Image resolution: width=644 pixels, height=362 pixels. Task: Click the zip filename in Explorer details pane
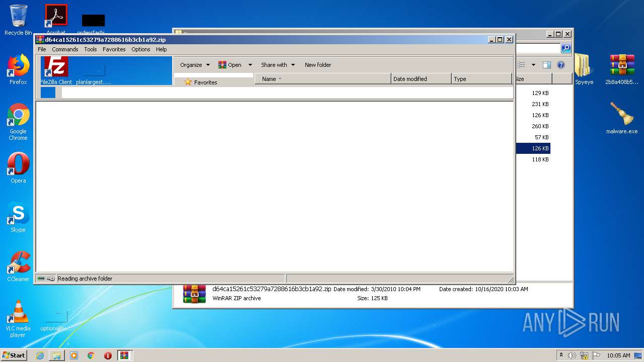click(272, 289)
